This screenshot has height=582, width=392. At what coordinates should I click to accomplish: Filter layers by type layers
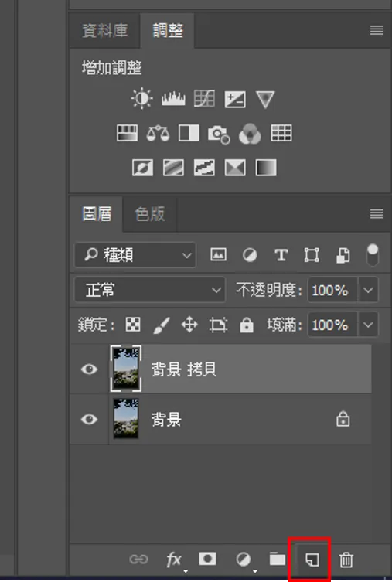tap(281, 255)
